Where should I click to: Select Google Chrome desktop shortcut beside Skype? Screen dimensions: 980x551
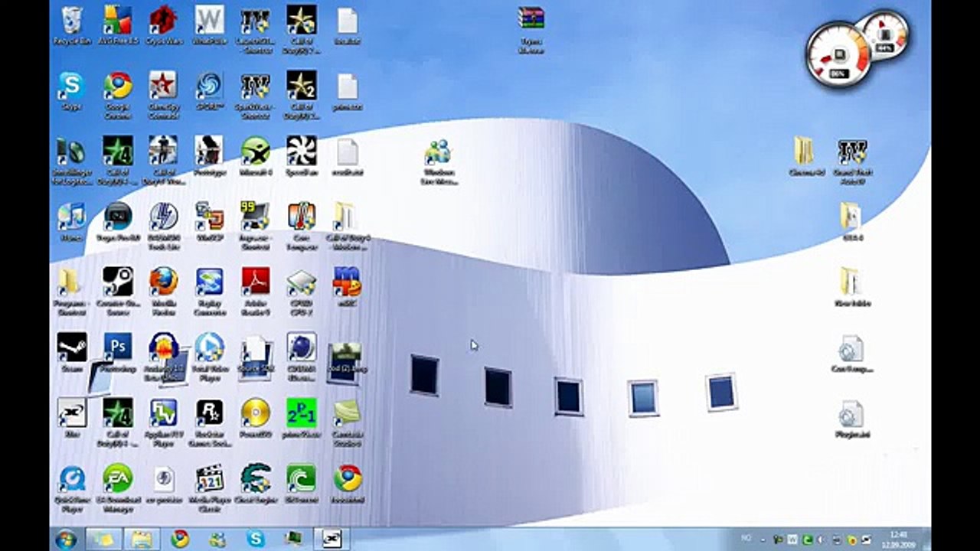(117, 95)
